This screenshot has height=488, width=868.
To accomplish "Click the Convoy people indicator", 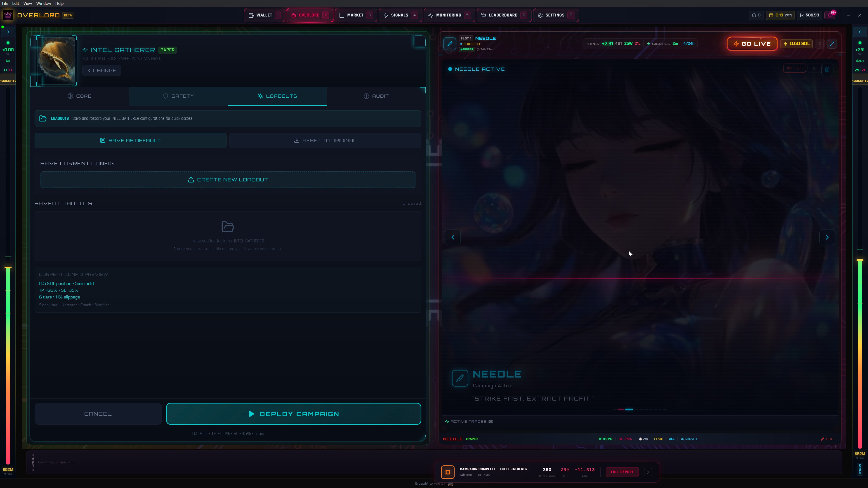I will coord(689,439).
